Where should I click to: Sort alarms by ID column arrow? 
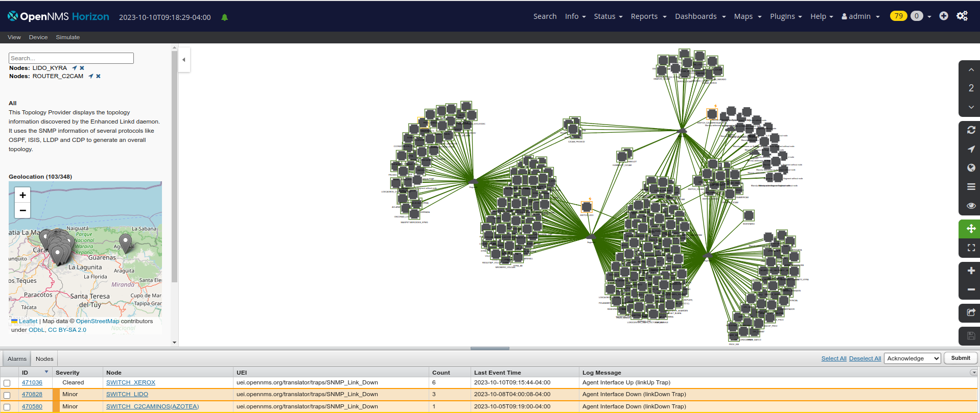coord(46,372)
